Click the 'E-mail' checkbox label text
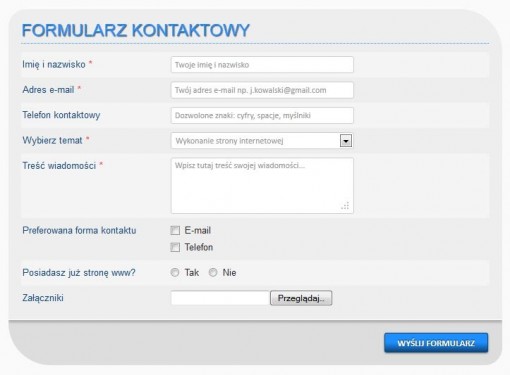This screenshot has height=375, width=510. (x=198, y=230)
